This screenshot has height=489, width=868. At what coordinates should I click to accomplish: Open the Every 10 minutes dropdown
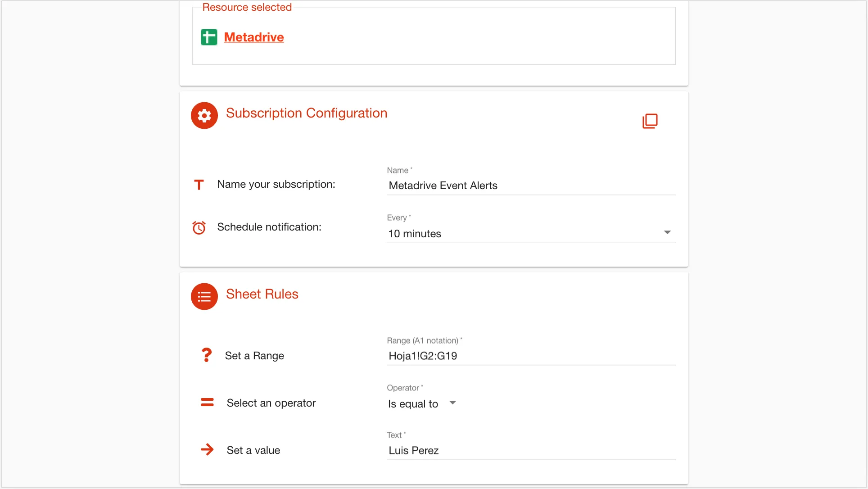531,233
